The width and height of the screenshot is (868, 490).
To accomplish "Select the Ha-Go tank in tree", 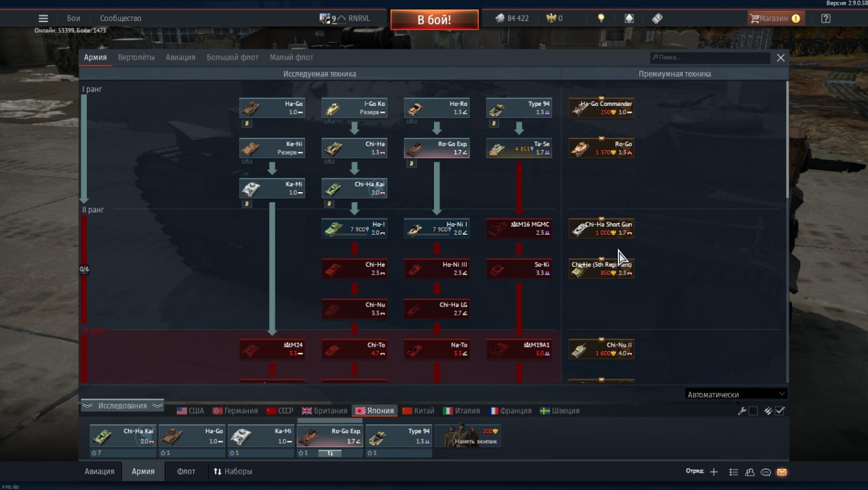I will coord(272,108).
